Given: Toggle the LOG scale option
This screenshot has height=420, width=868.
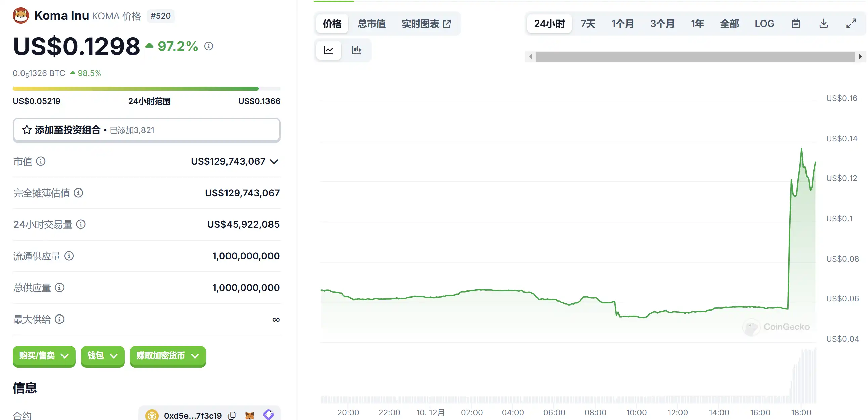Looking at the screenshot, I should click(x=764, y=24).
